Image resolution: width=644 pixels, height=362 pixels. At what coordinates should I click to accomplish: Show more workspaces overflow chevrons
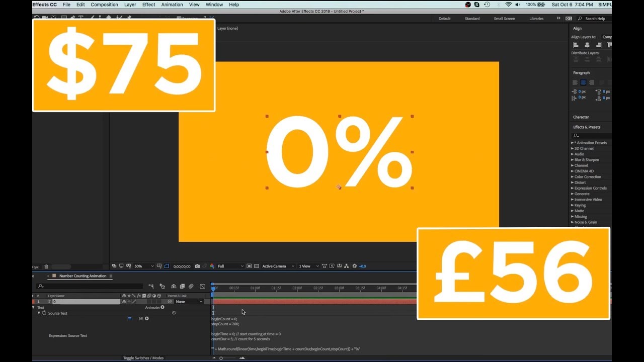(558, 18)
